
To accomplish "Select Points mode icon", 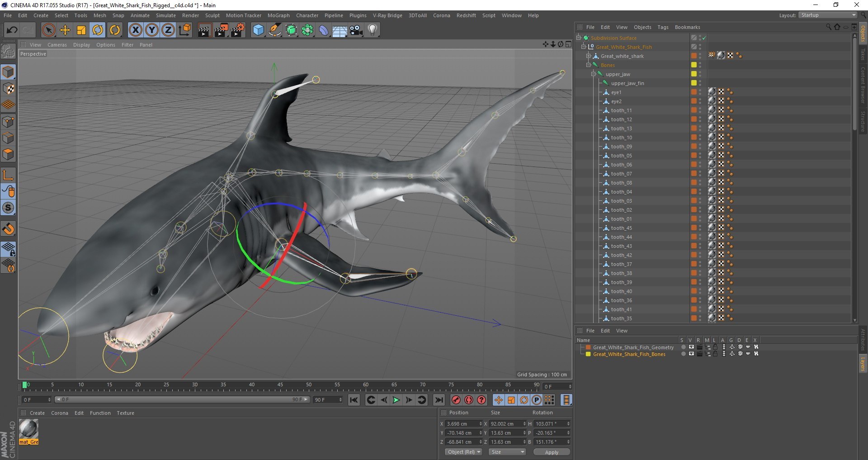I will click(8, 122).
